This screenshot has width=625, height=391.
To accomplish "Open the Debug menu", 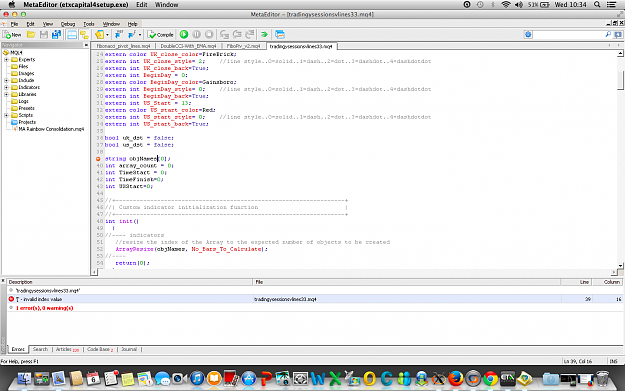I will click(x=68, y=24).
